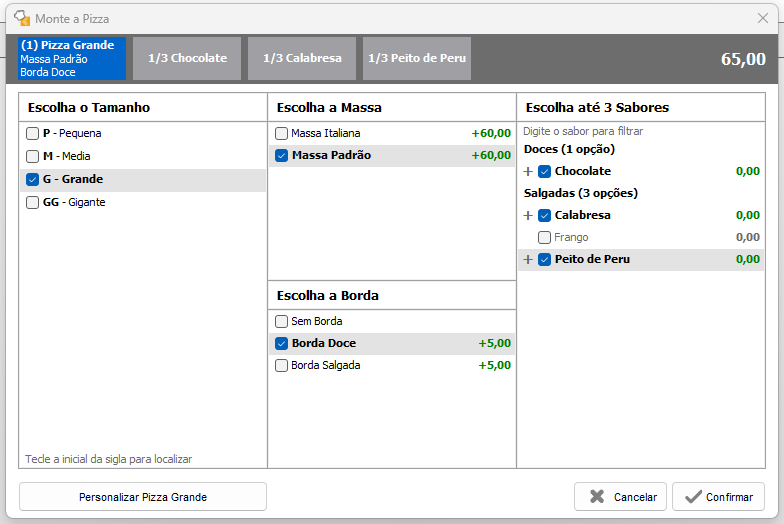Enable the Massa Italiana checkbox
Viewport: 784px width, 524px height.
point(282,133)
